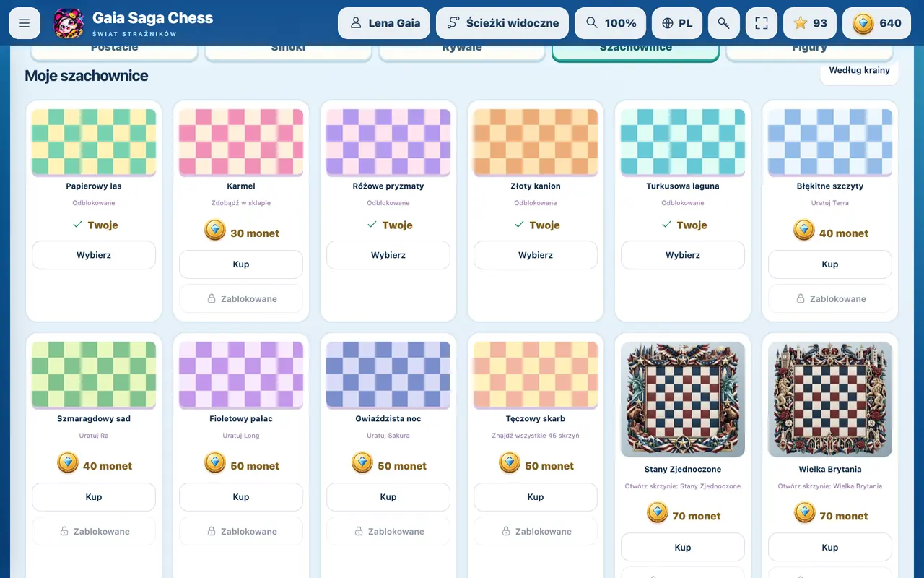
Task: Open the Lena Gaia profile button
Action: (384, 23)
